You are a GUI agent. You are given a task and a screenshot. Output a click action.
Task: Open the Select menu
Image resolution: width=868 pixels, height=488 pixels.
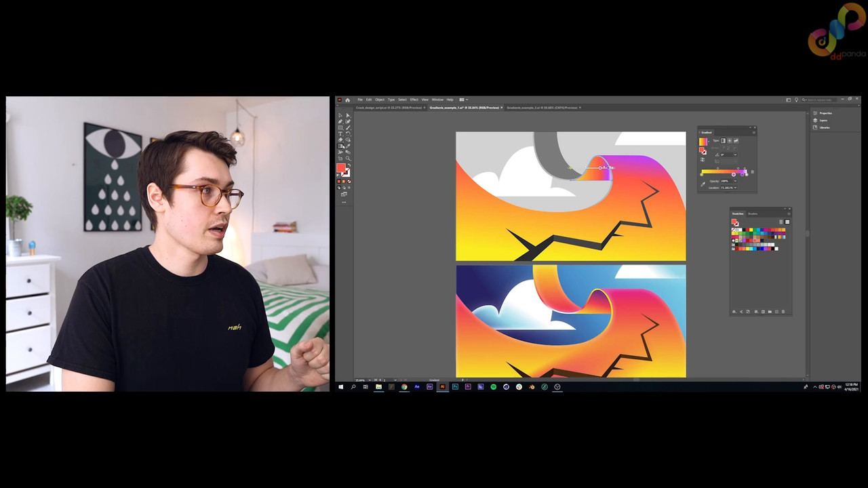pos(403,100)
